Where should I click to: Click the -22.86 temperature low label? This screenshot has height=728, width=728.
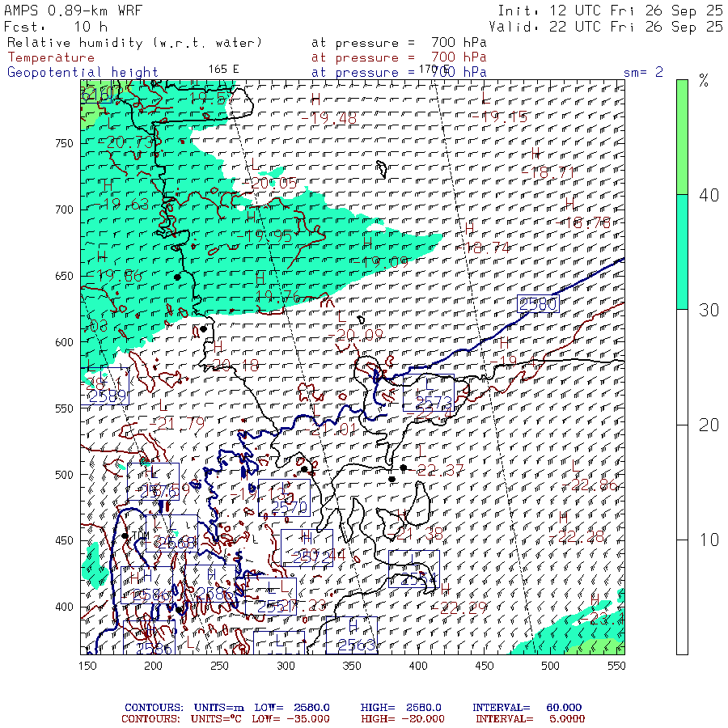[594, 485]
